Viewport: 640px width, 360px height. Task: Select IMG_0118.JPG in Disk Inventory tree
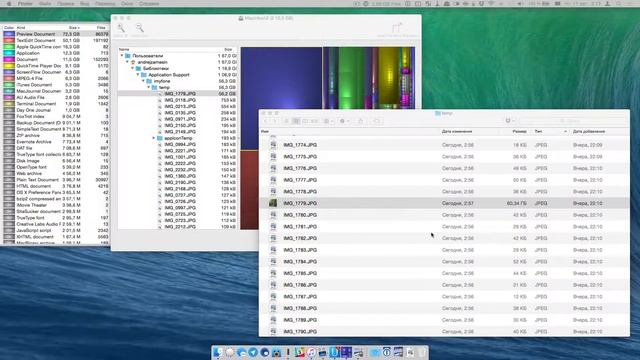click(178, 100)
